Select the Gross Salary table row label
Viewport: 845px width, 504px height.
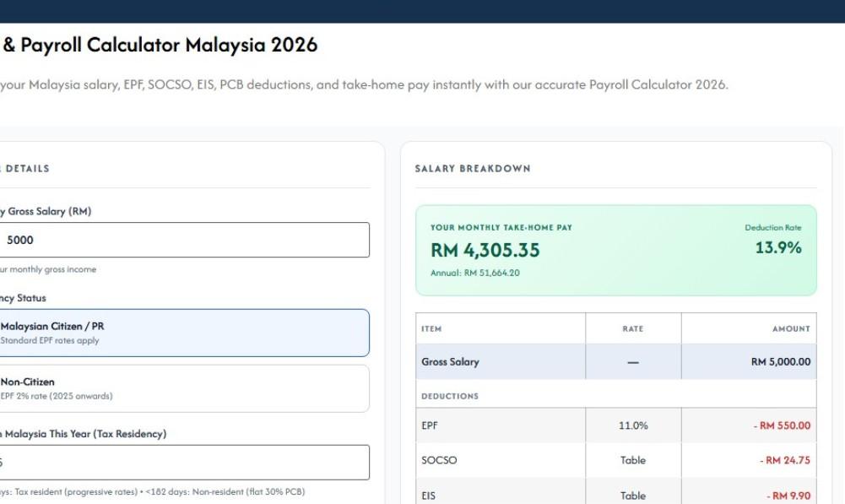tap(450, 361)
